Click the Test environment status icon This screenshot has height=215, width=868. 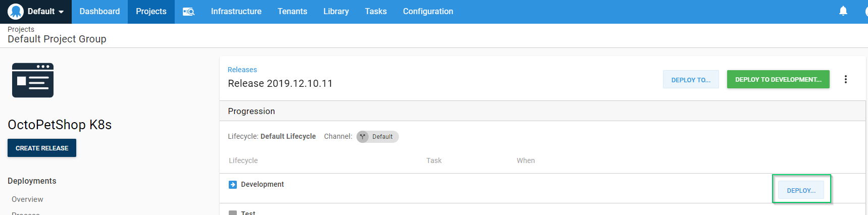point(233,212)
